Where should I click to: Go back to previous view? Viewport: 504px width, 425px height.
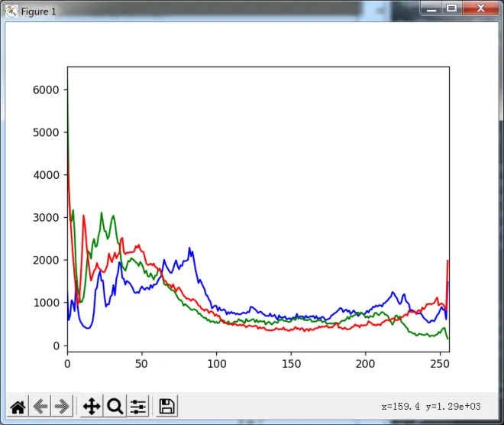pos(39,406)
